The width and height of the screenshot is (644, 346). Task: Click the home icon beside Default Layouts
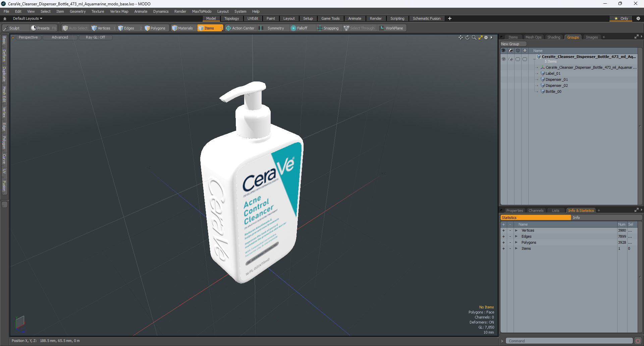[x=5, y=18]
